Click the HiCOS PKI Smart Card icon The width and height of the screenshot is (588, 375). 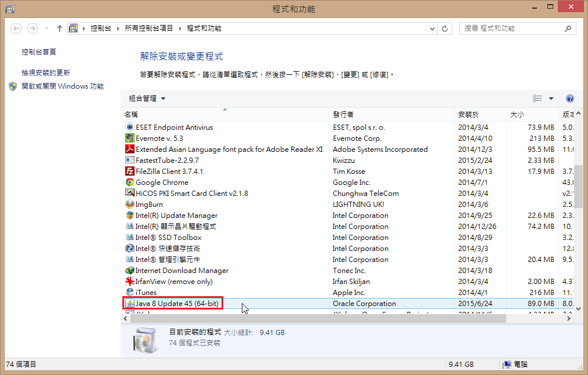coord(130,193)
